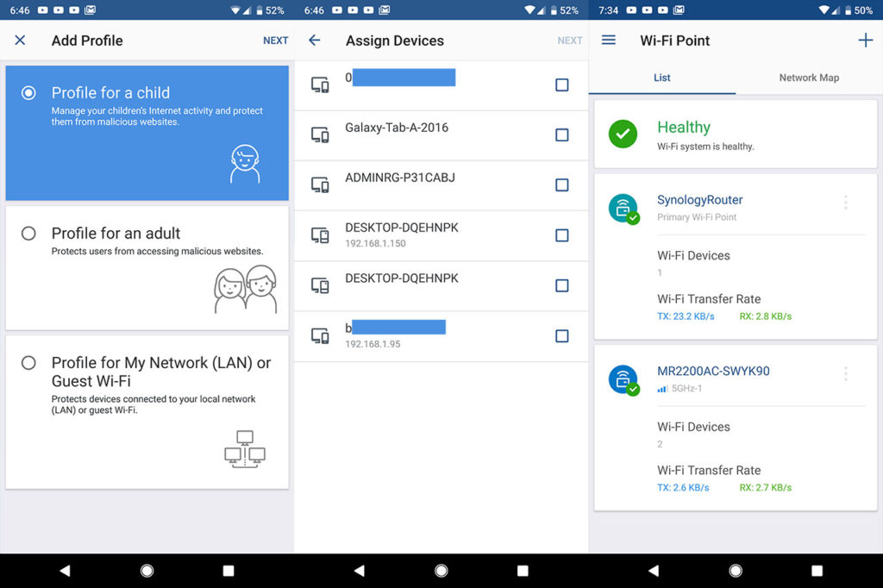Switch to the Network Map tab
The height and width of the screenshot is (588, 883).
[x=809, y=78]
